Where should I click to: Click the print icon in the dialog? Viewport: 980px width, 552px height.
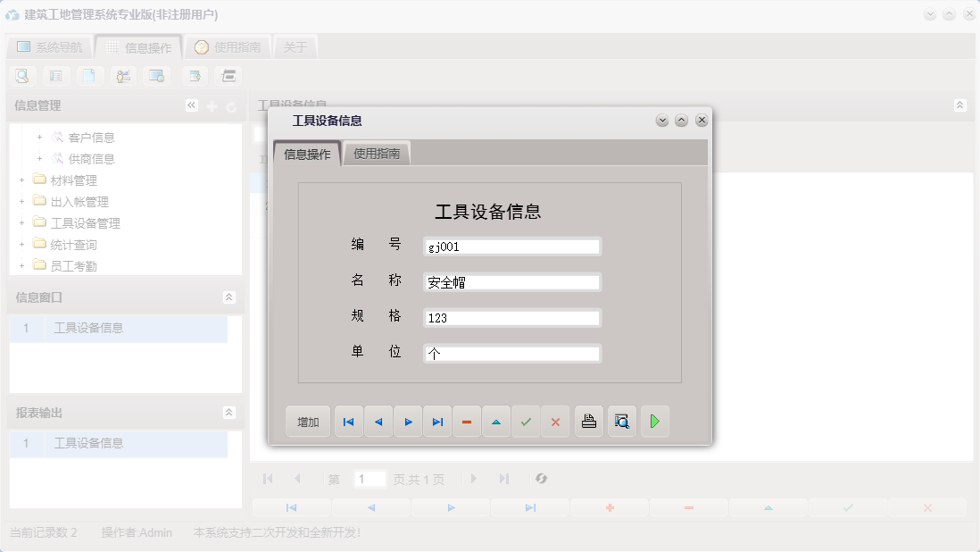[x=588, y=421]
